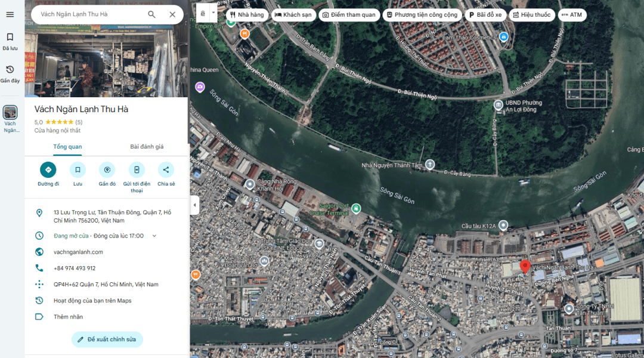The image size is (644, 358).
Task: Click the Maps activity history icon
Action: (x=39, y=301)
